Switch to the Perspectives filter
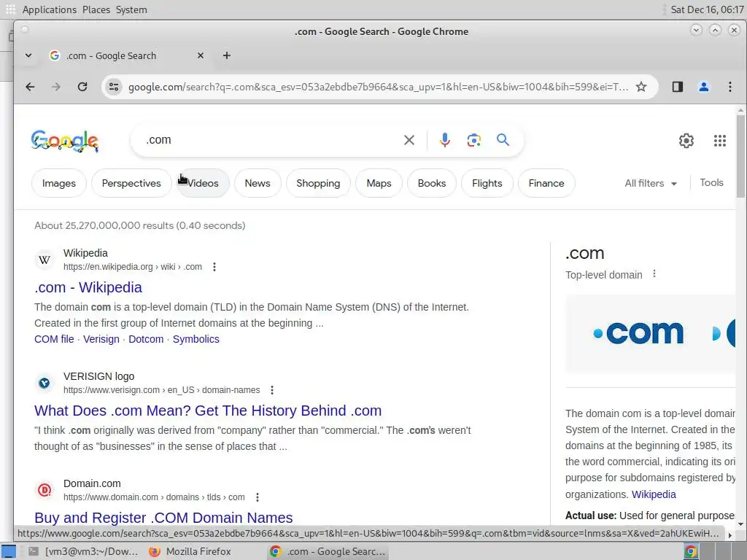The image size is (747, 560). tap(131, 183)
